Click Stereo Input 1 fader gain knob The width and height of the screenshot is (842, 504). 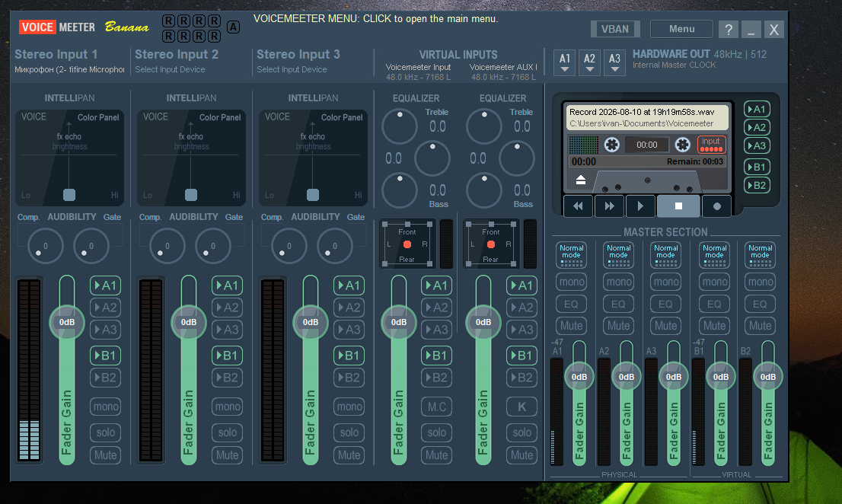66,322
